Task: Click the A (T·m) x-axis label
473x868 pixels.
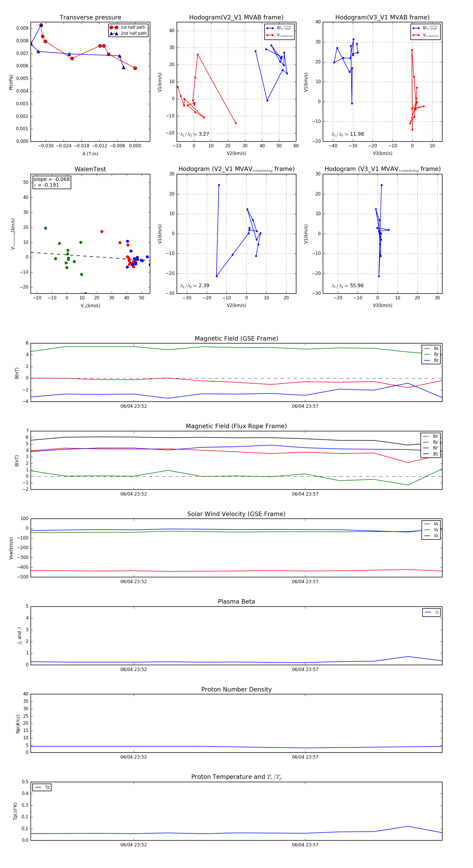Action: coord(90,154)
